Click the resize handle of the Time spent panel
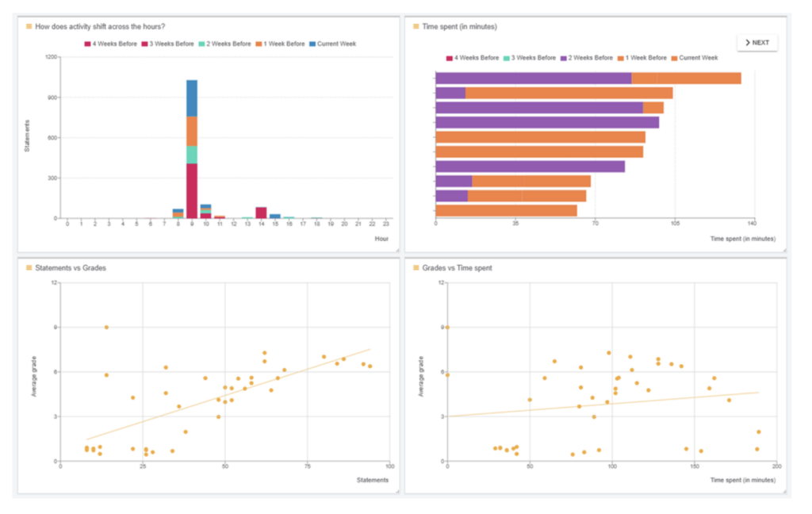 pyautogui.click(x=783, y=249)
